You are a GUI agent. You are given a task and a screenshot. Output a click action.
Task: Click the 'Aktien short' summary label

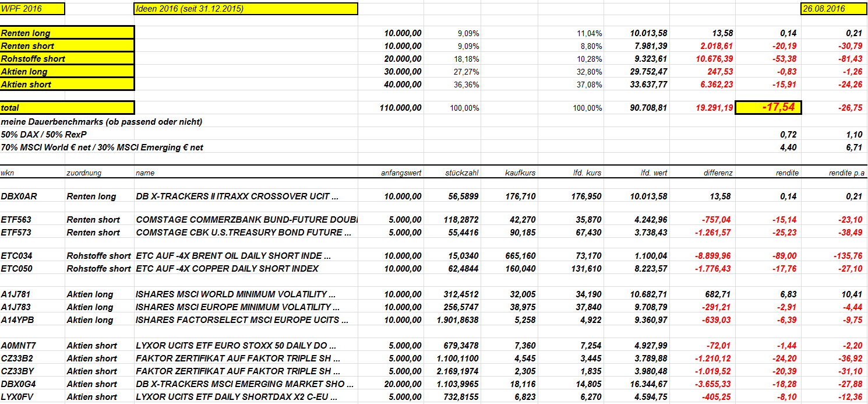pos(67,85)
